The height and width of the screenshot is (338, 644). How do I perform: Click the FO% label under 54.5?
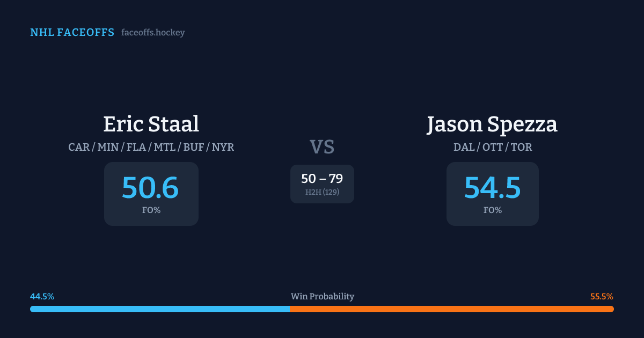click(x=492, y=210)
